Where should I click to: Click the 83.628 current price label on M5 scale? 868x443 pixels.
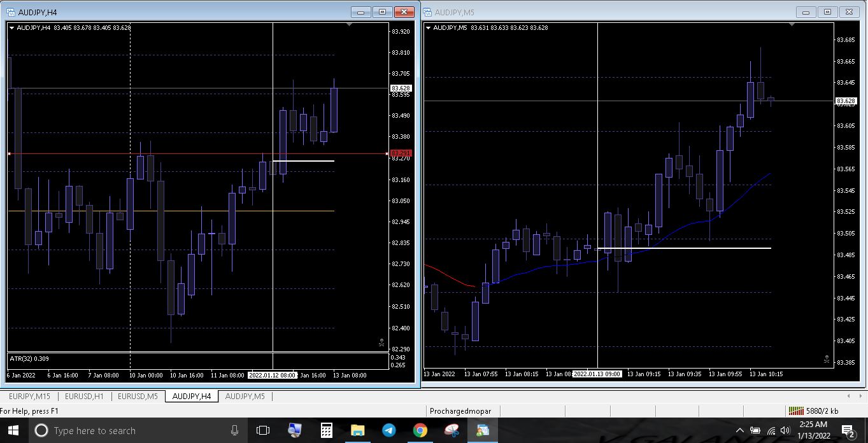click(846, 101)
